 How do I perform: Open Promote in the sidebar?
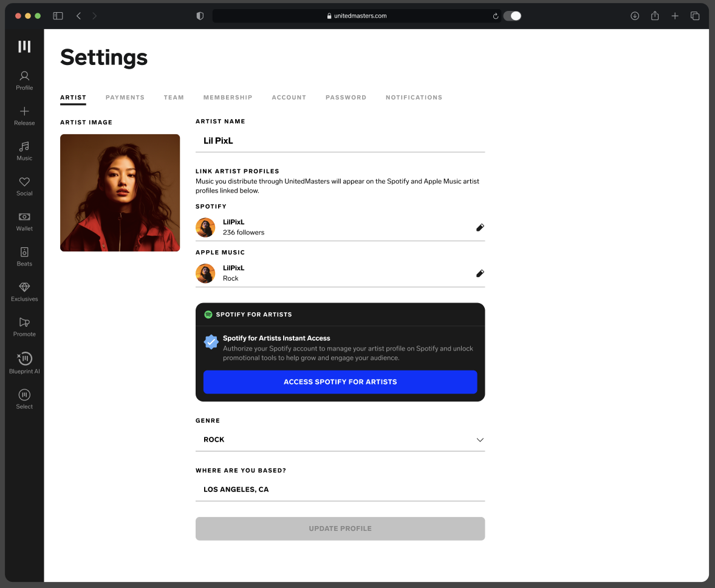click(x=24, y=327)
